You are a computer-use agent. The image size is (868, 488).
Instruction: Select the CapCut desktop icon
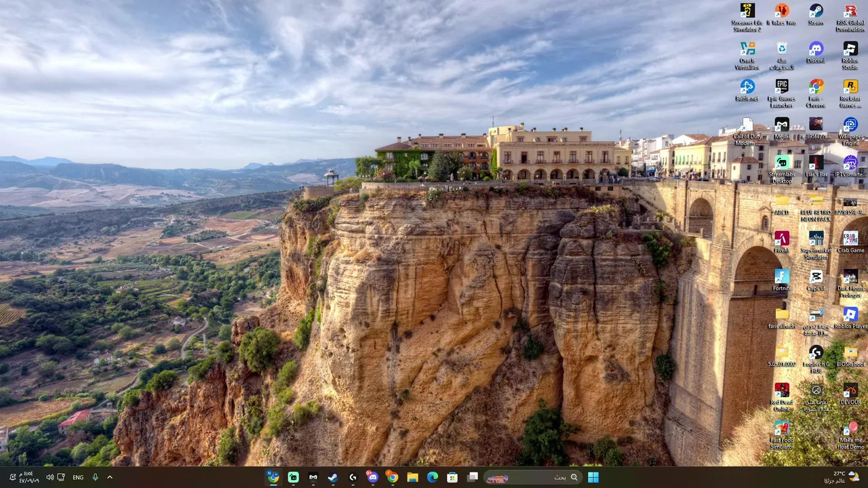[816, 281]
